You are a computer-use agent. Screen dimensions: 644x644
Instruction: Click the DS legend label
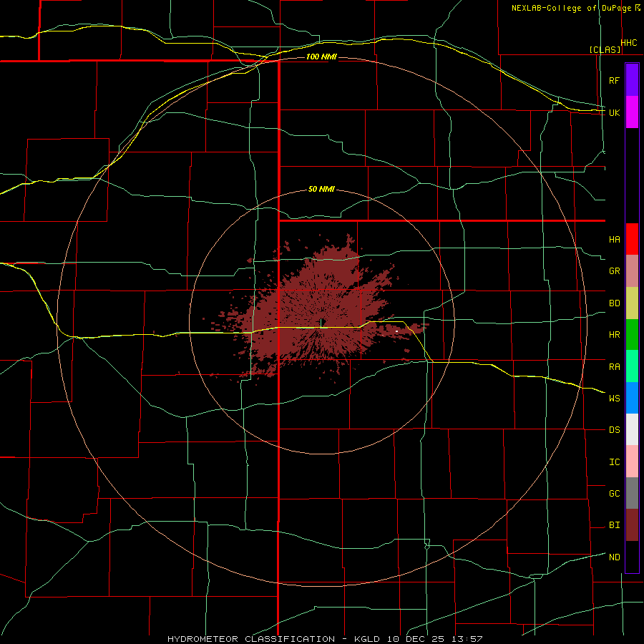614,430
